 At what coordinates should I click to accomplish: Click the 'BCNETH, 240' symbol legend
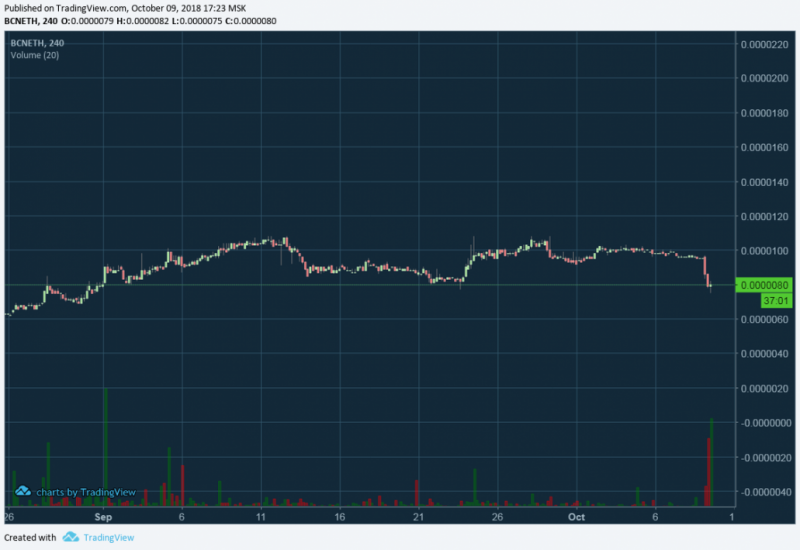pos(37,43)
